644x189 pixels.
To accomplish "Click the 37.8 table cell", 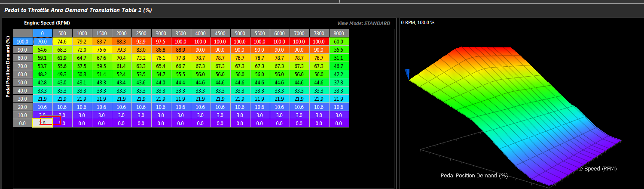I will tap(339, 83).
